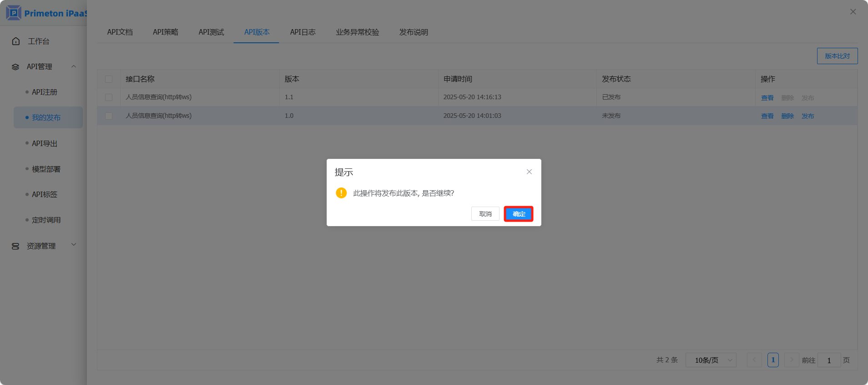Click the page jump input field
The width and height of the screenshot is (868, 385).
coord(829,360)
